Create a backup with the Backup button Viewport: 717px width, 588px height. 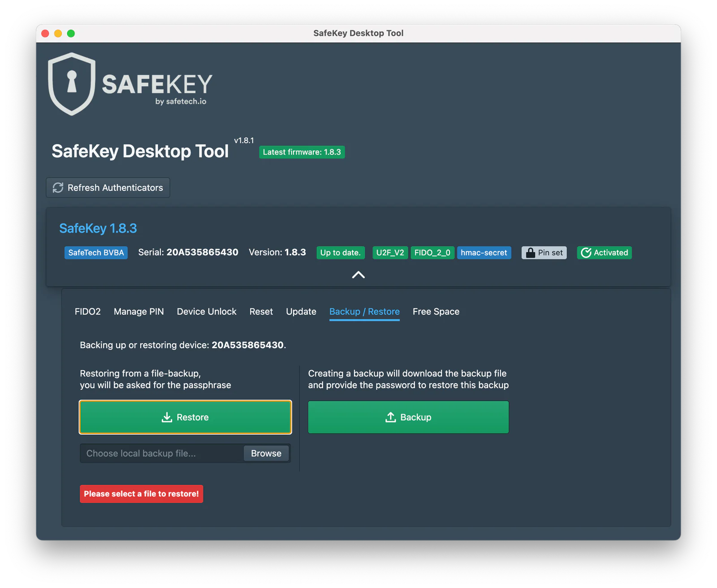coord(408,417)
